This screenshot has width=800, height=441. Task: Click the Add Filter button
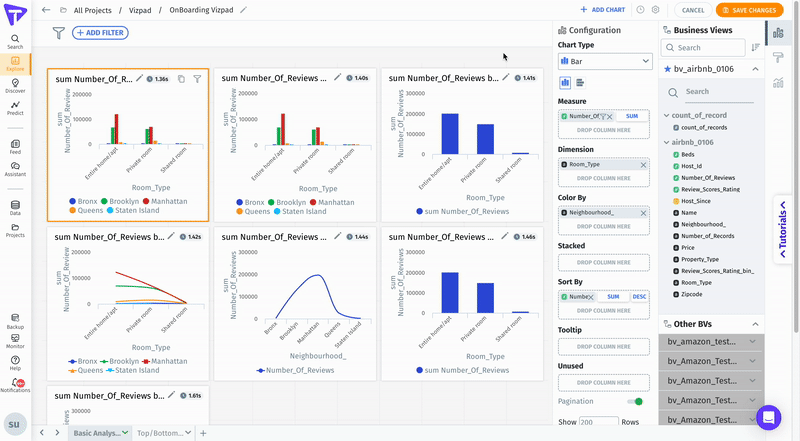coord(100,33)
